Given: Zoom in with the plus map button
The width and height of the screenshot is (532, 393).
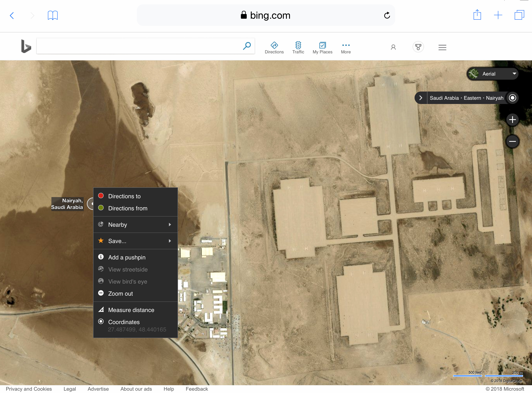Looking at the screenshot, I should tap(512, 119).
